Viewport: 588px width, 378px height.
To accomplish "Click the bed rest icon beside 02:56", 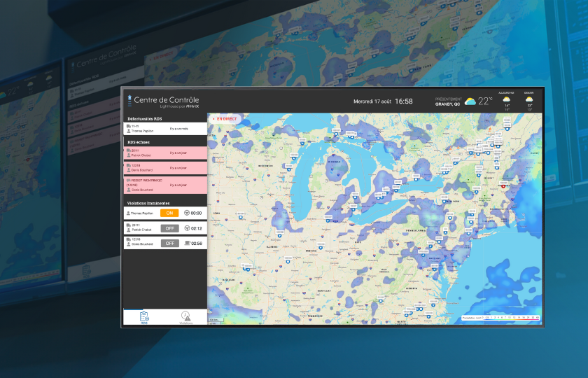I will tap(187, 244).
